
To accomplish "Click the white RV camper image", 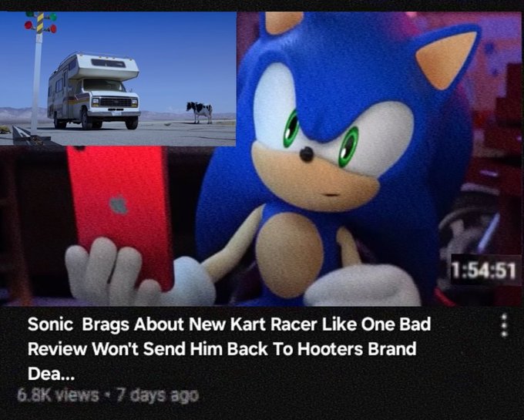I will coord(93,91).
